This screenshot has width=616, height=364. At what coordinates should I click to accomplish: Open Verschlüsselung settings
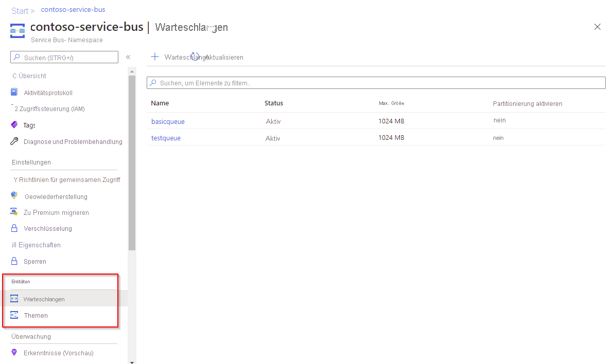(x=47, y=229)
